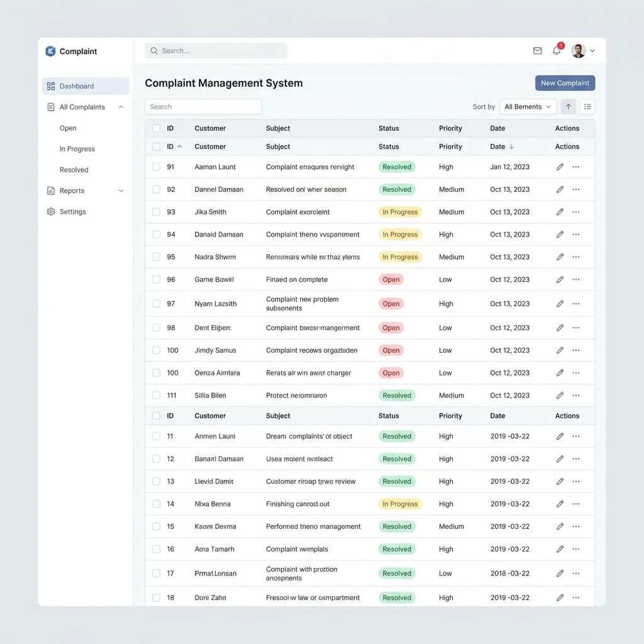Click the ascending sort arrow button
This screenshot has height=644, width=644.
pos(568,106)
